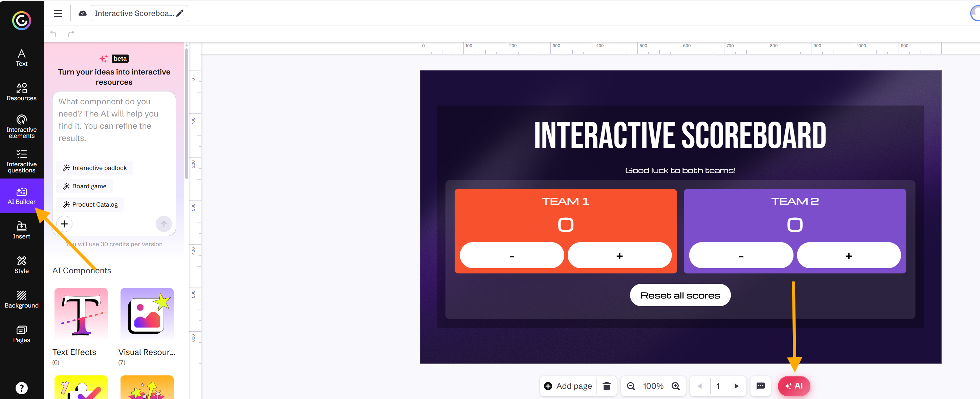Click the pencil edit title icon
The image size is (980, 399).
click(180, 13)
